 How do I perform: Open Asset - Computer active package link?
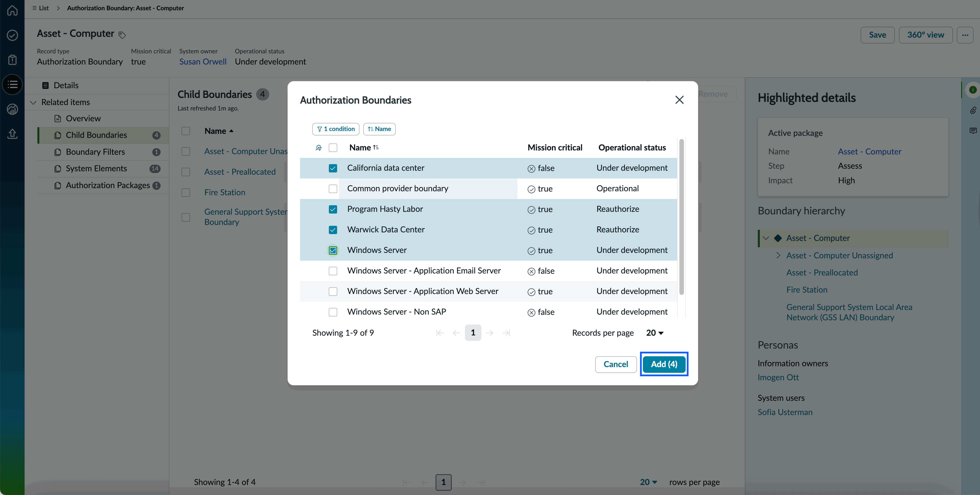pos(869,152)
